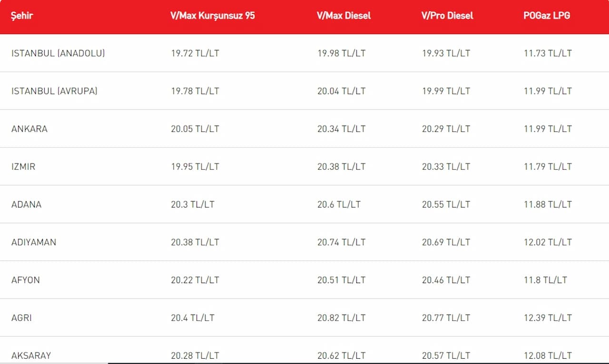
Task: Select the AKSARAY city cell
Action: point(31,355)
